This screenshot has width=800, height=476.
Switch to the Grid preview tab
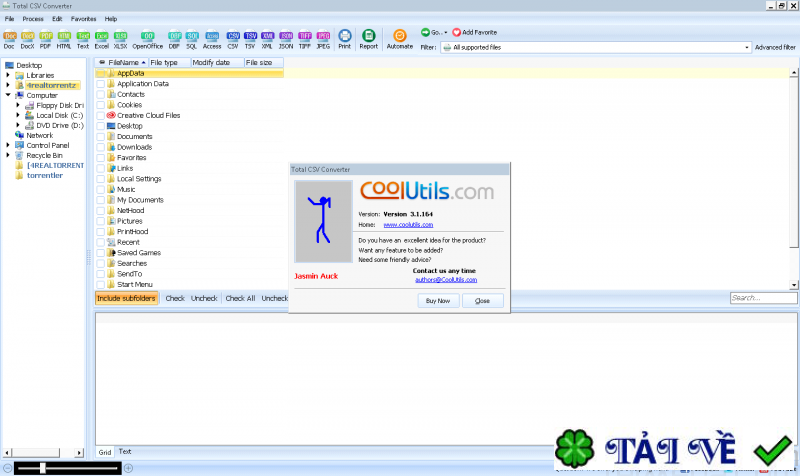105,452
